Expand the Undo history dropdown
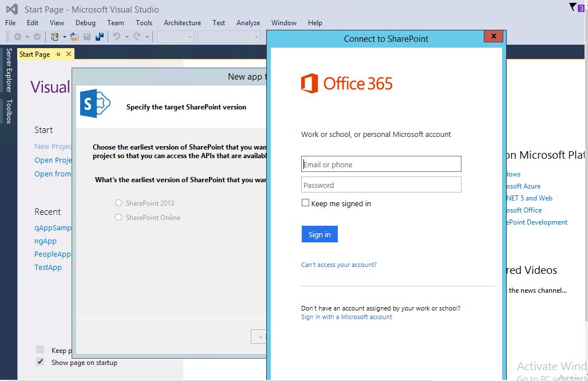 tap(127, 37)
